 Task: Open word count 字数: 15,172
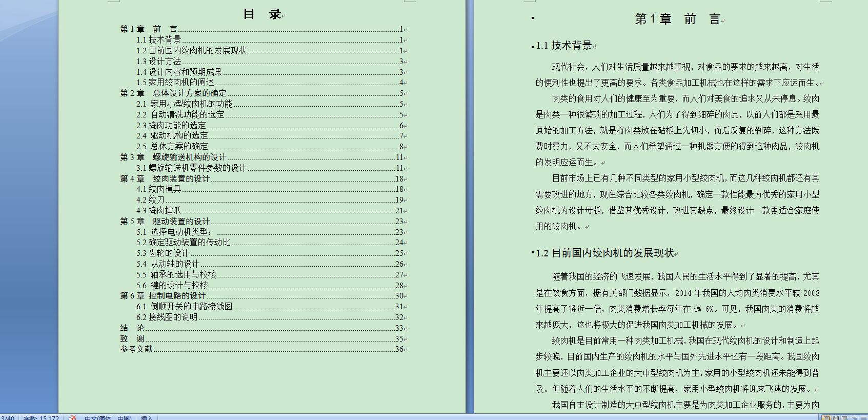pos(41,418)
